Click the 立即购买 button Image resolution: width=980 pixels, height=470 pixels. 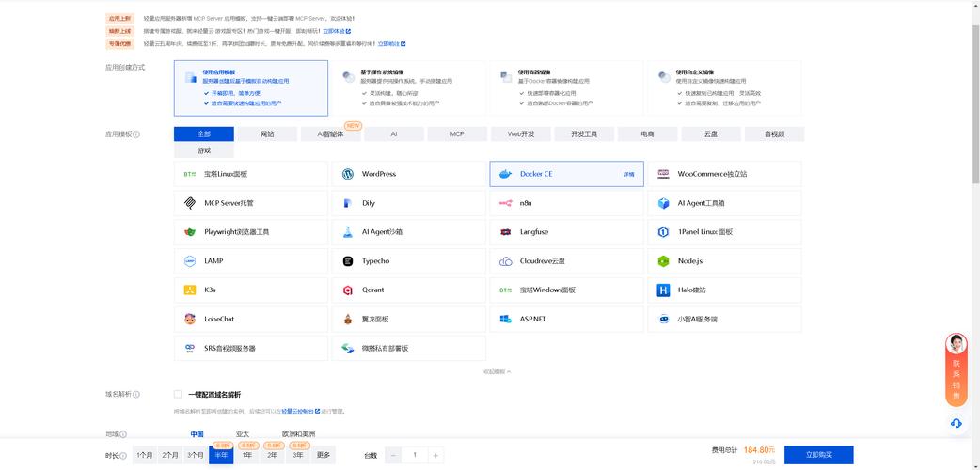coord(818,455)
